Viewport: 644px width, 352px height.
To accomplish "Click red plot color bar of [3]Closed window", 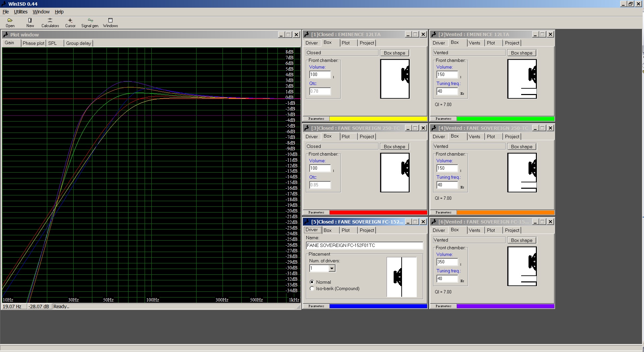I will coord(378,212).
